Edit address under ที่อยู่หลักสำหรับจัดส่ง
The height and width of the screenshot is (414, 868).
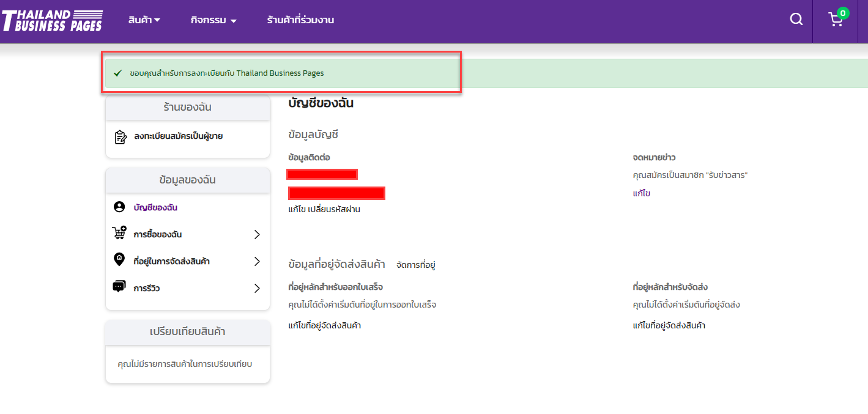coord(669,325)
